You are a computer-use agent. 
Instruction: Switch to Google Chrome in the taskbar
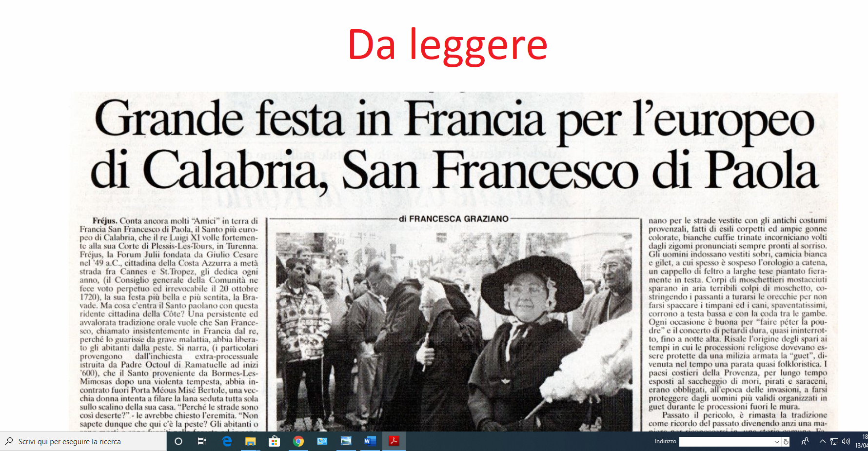298,441
